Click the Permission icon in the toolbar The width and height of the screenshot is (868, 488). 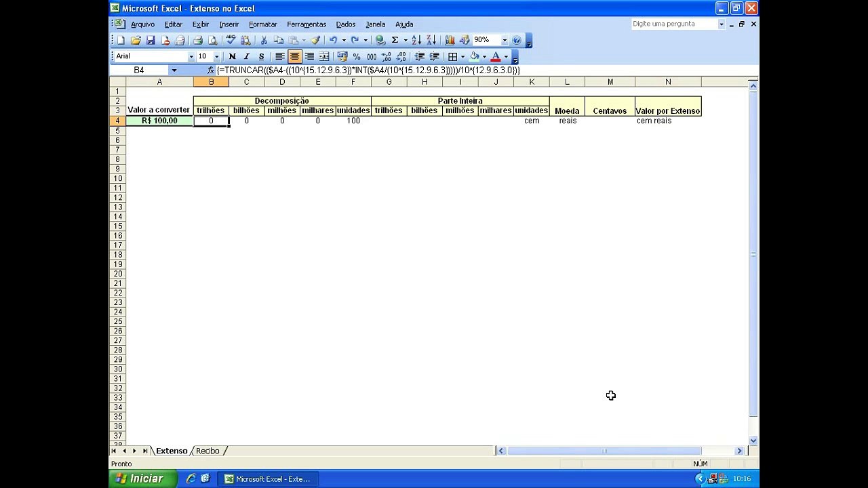pos(165,40)
